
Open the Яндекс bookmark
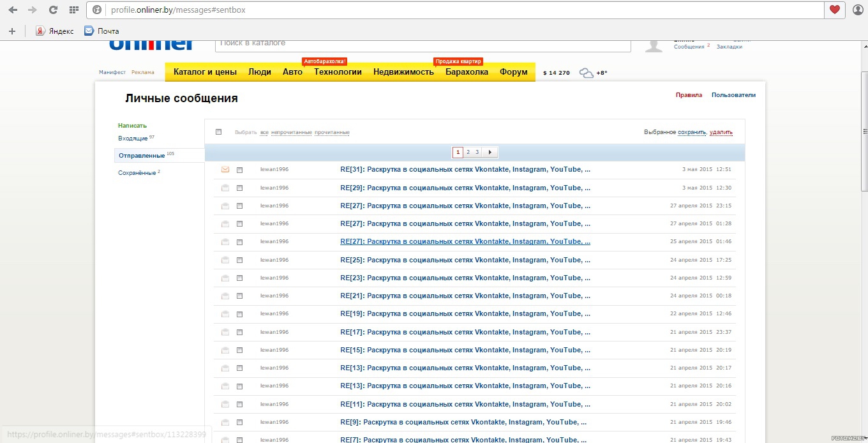[55, 31]
